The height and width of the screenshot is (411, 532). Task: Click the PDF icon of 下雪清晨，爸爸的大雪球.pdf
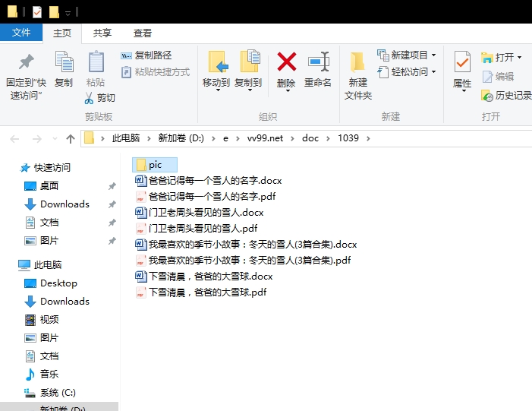tap(140, 292)
